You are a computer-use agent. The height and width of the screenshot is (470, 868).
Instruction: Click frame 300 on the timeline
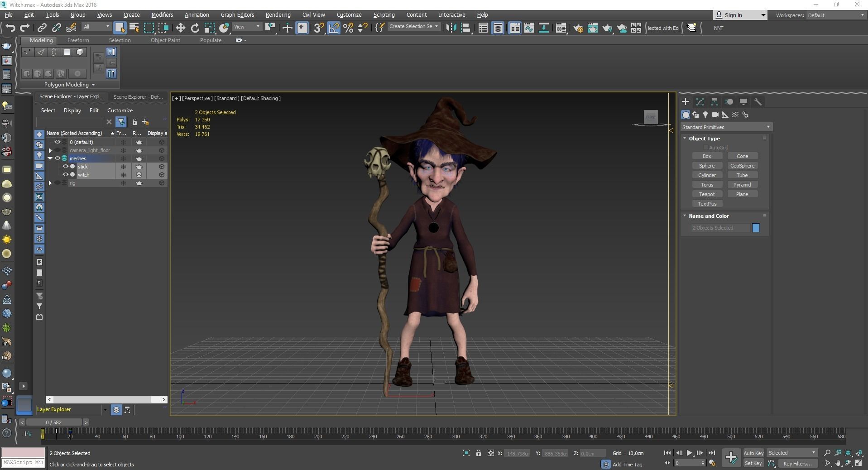coord(456,436)
